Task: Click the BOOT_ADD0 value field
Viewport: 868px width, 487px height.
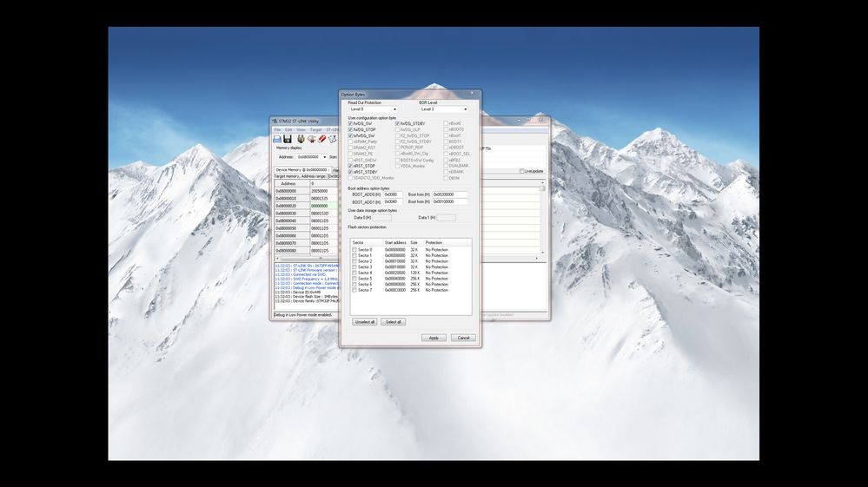Action: tap(393, 194)
